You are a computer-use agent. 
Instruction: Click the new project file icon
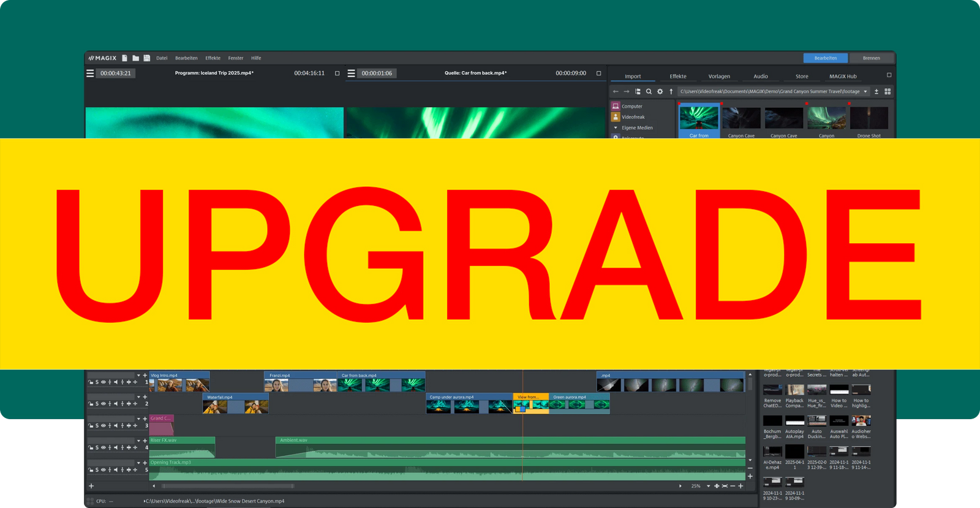(125, 58)
